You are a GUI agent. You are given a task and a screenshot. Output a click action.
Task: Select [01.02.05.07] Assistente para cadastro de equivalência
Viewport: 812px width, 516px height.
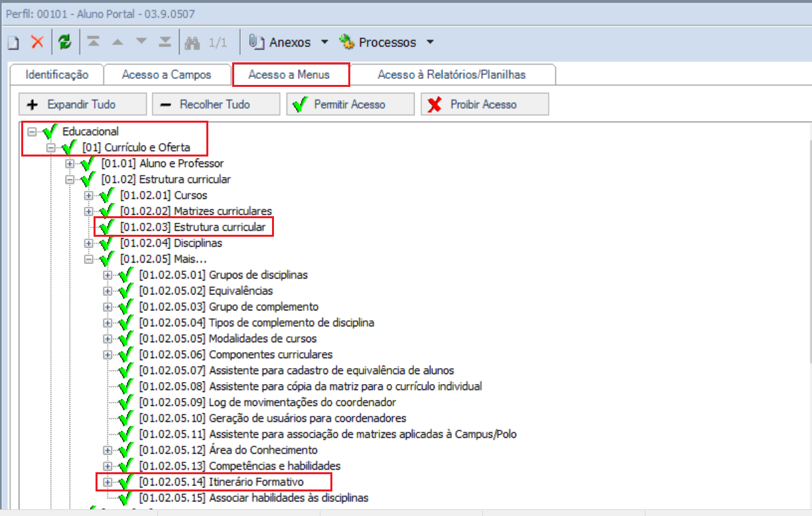click(297, 370)
